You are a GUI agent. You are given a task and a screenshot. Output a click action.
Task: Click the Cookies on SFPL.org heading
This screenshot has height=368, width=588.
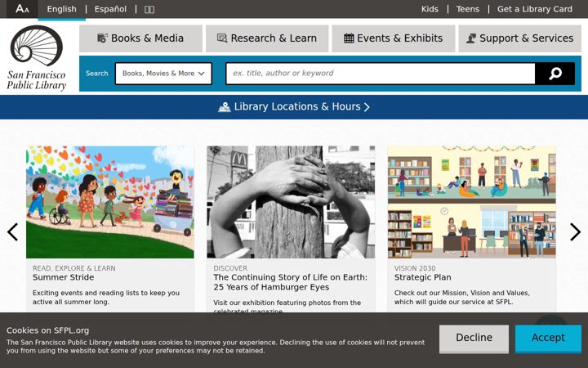47,330
